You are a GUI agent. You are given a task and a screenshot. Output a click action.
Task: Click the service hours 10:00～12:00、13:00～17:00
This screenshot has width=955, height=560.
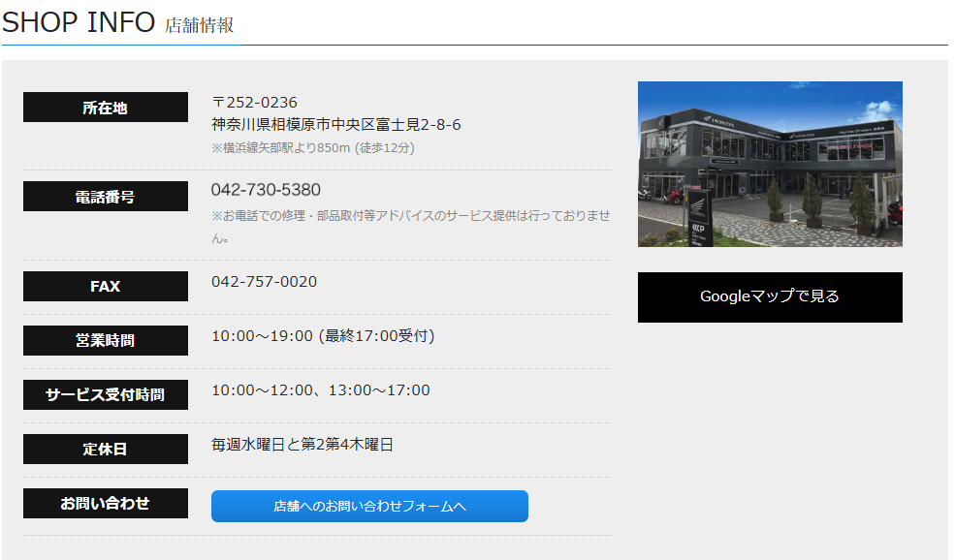(320, 390)
